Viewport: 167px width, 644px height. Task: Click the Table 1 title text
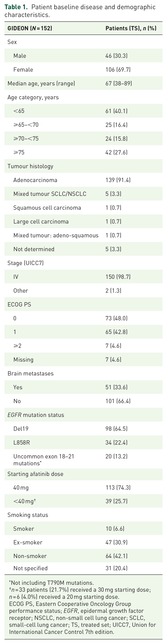(x=80, y=11)
